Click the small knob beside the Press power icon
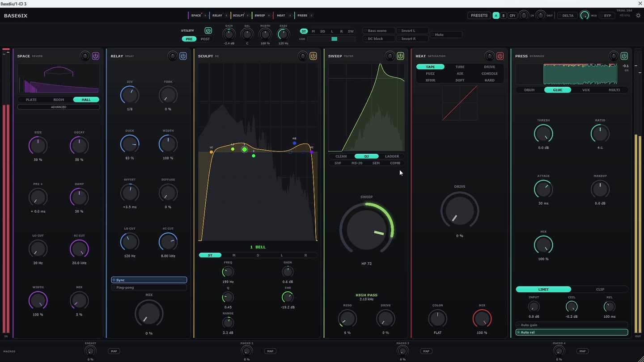Viewport: 644px width, 362px height. pos(613,56)
